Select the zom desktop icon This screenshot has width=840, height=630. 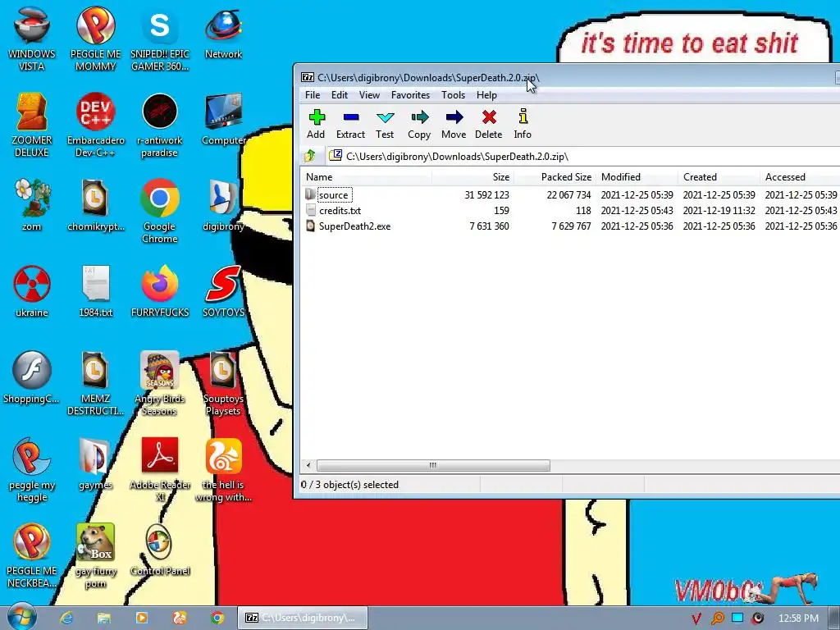32,204
